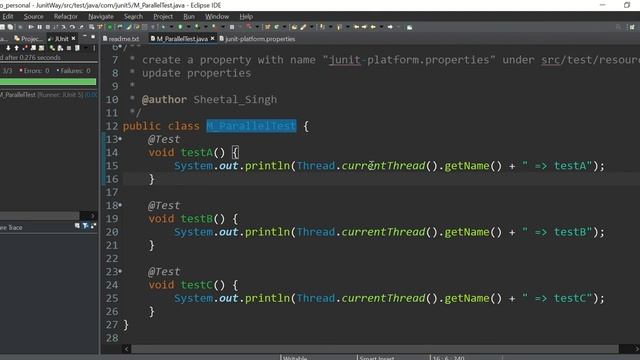
Task: Collapse the testB method fold at line 18
Action: 120,205
